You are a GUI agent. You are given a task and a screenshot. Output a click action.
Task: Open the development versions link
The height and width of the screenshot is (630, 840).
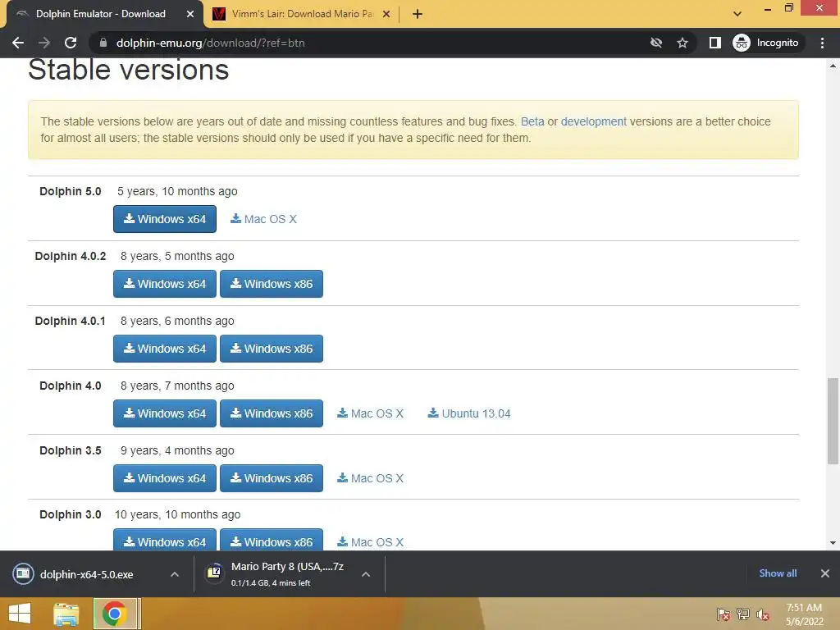click(x=593, y=121)
